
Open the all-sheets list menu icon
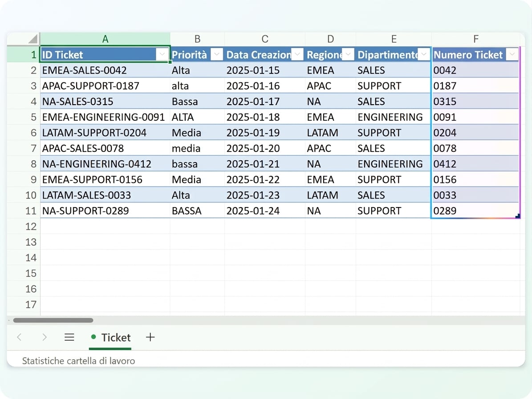click(x=69, y=337)
